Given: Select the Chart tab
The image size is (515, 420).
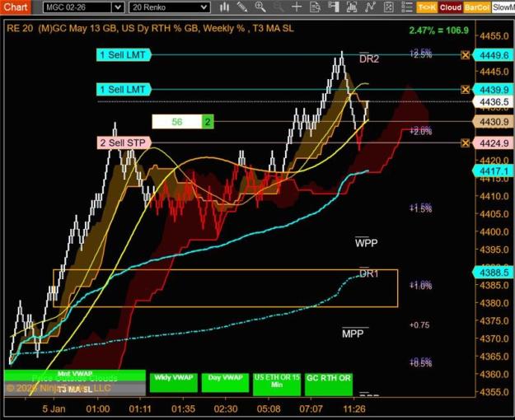Looking at the screenshot, I should pyautogui.click(x=16, y=7).
